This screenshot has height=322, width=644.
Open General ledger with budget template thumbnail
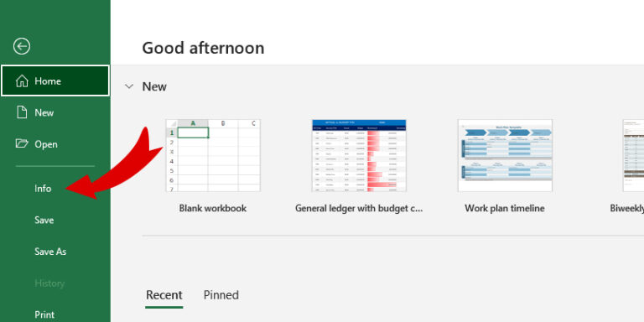point(359,155)
